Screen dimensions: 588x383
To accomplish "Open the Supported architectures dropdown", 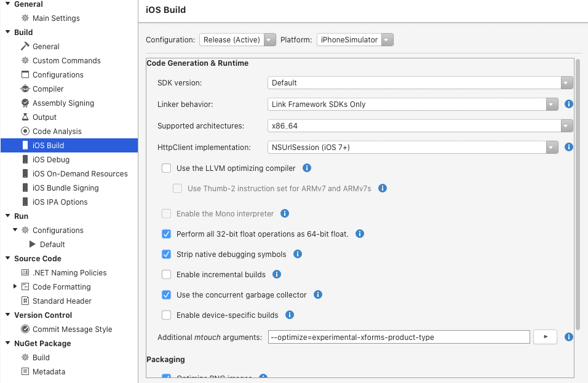I will [420, 125].
